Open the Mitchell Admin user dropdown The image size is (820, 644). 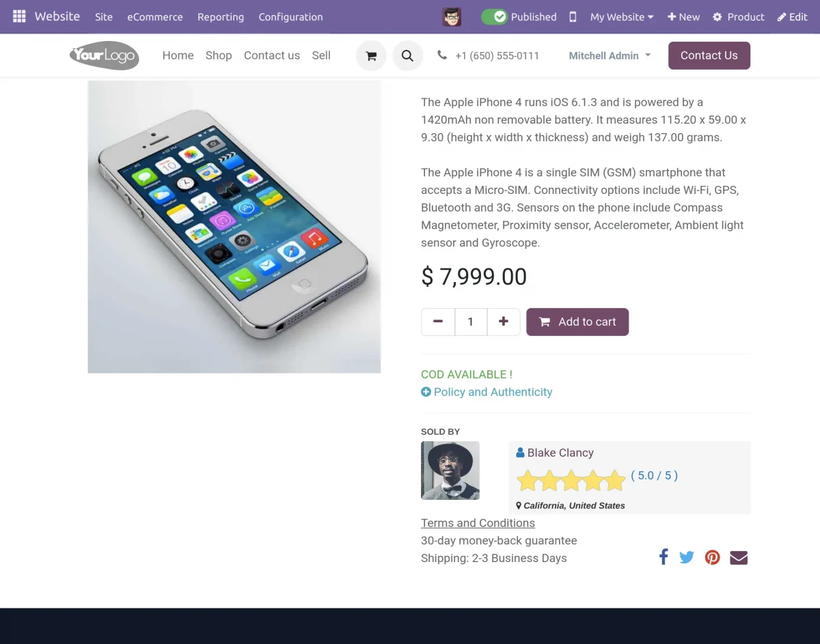point(610,56)
